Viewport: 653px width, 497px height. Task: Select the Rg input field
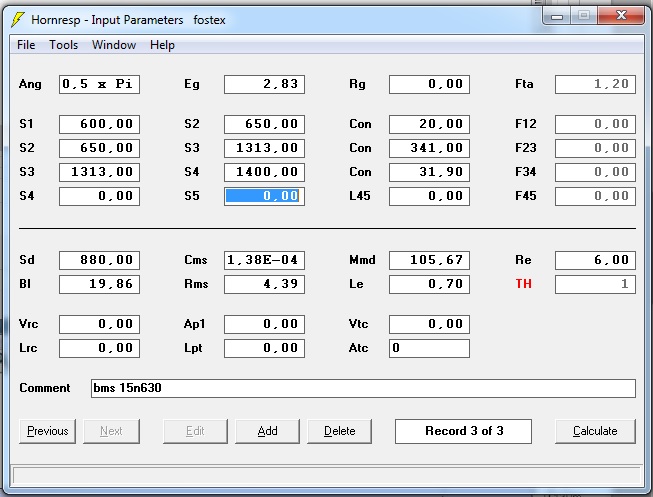point(429,85)
